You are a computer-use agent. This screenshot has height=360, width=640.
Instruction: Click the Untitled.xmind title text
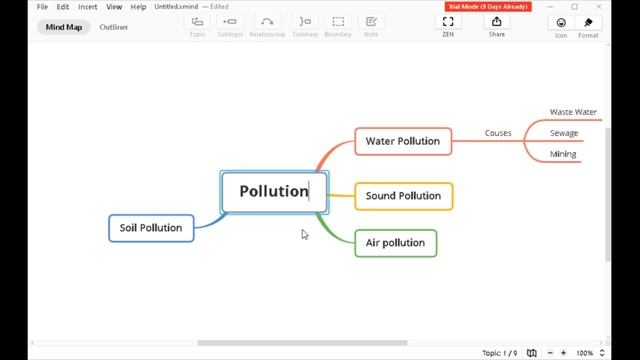click(176, 7)
